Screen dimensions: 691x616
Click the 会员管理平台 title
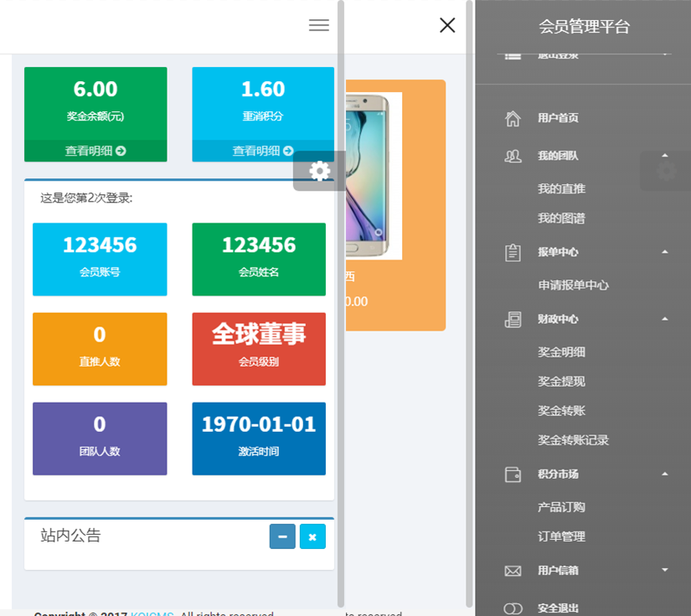(585, 27)
